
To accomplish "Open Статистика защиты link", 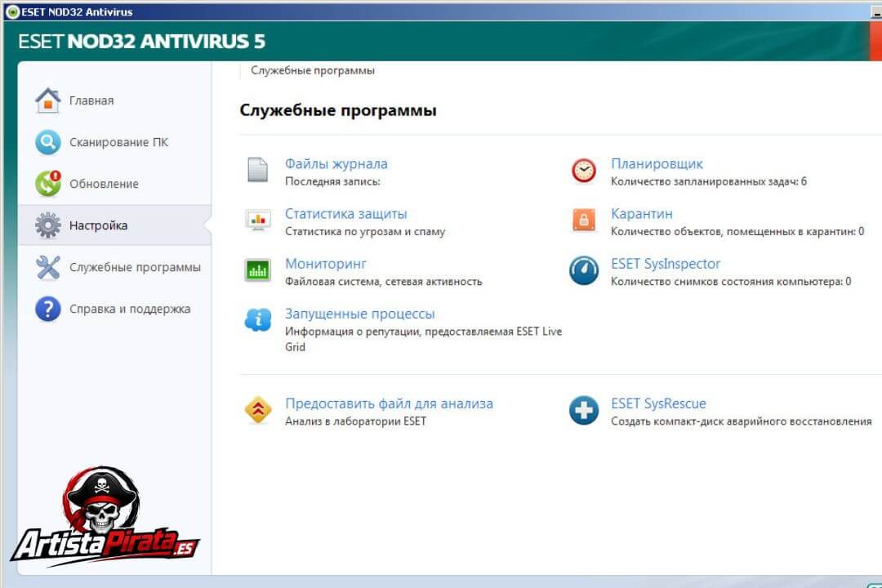I will click(x=346, y=214).
